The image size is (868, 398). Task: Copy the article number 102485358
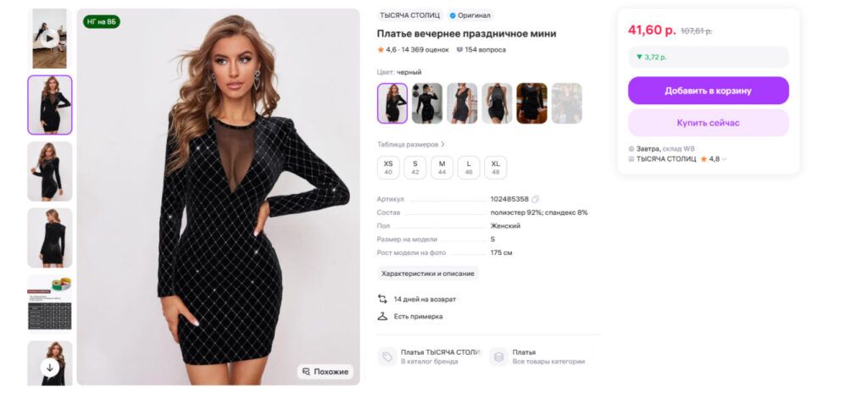[536, 199]
